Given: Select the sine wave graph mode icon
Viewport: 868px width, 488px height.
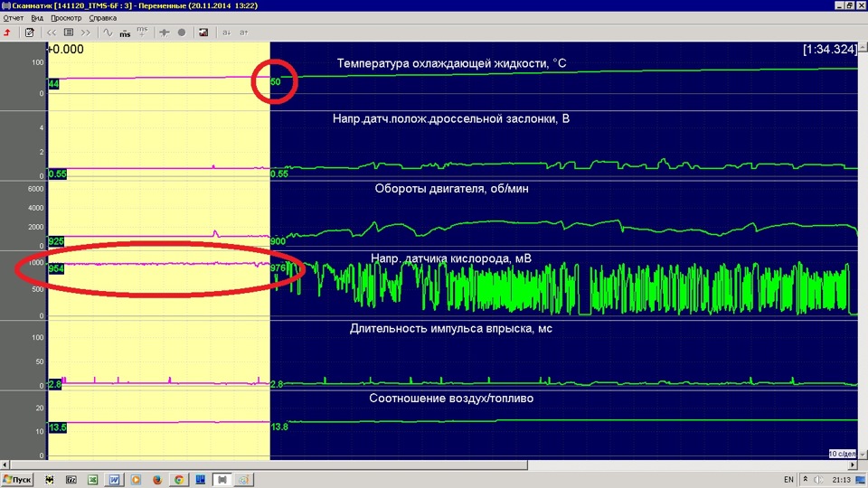Looking at the screenshot, I should pyautogui.click(x=108, y=33).
